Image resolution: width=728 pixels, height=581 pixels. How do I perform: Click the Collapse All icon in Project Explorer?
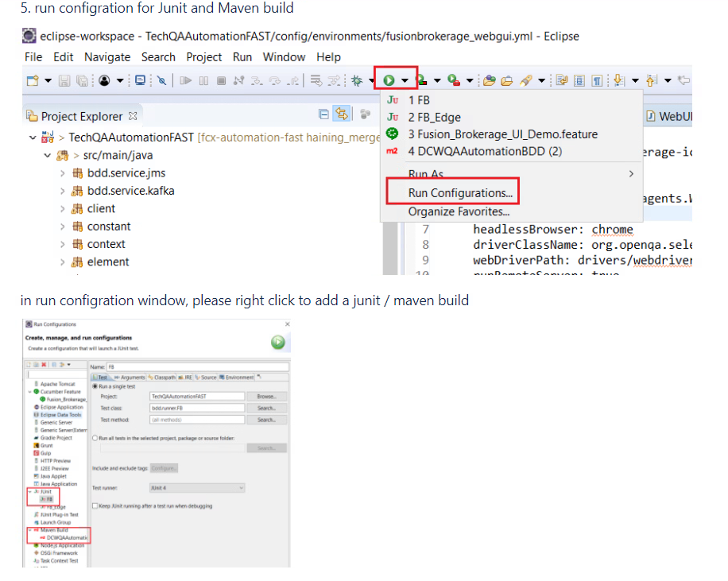pyautogui.click(x=323, y=114)
